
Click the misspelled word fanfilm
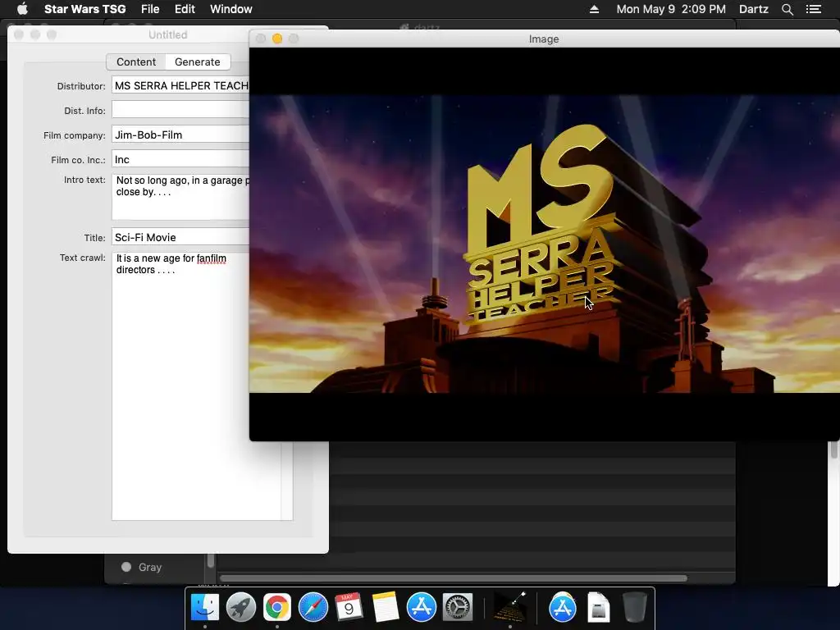(x=211, y=258)
